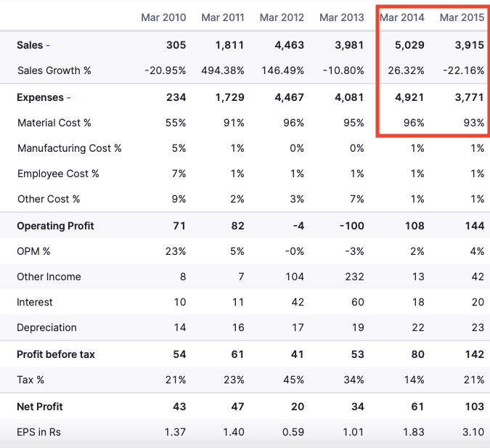Collapse the Sales row breakdown

(48, 45)
